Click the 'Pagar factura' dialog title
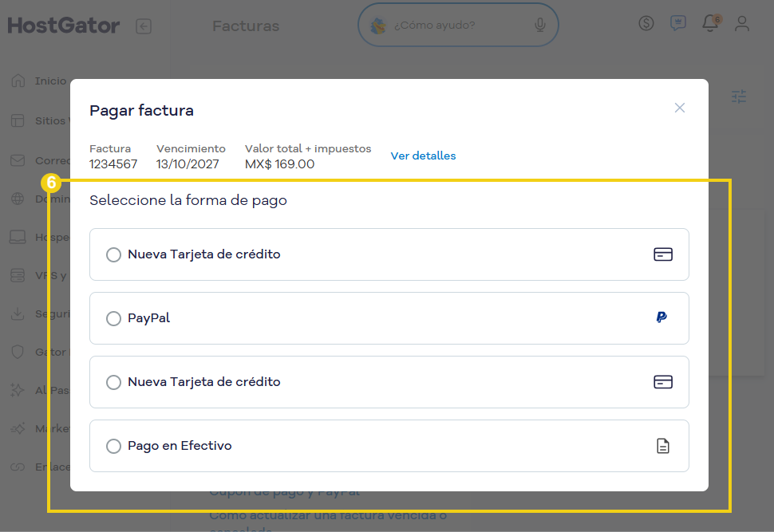 point(141,111)
